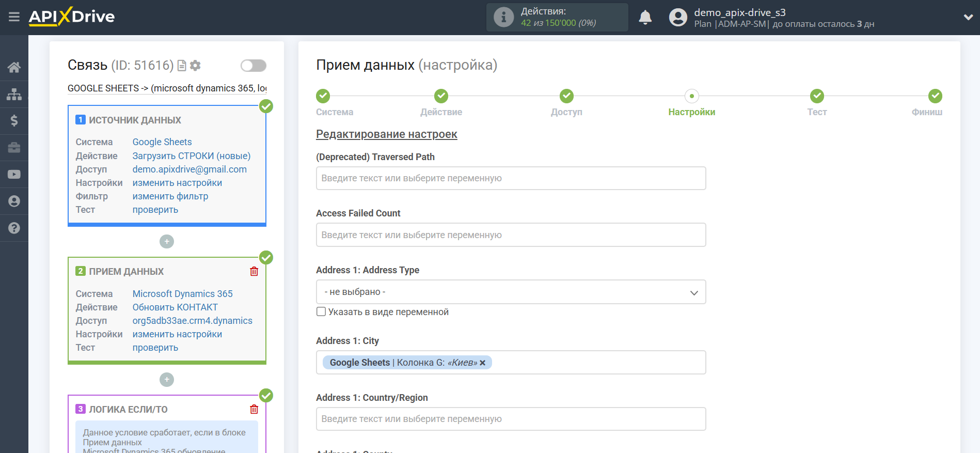Image resolution: width=980 pixels, height=453 pixels.
Task: Open profile icon in sidebar
Action: (14, 201)
